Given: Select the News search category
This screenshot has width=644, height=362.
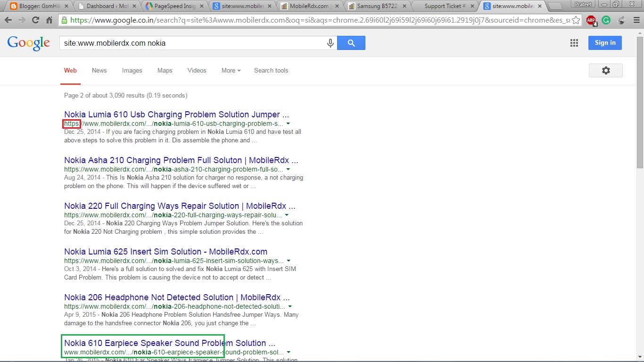Looking at the screenshot, I should (x=99, y=70).
